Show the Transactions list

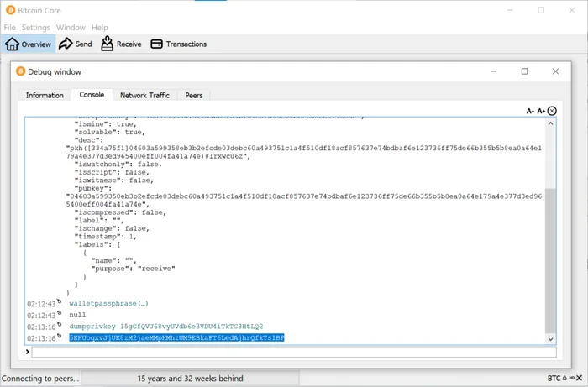pyautogui.click(x=178, y=44)
